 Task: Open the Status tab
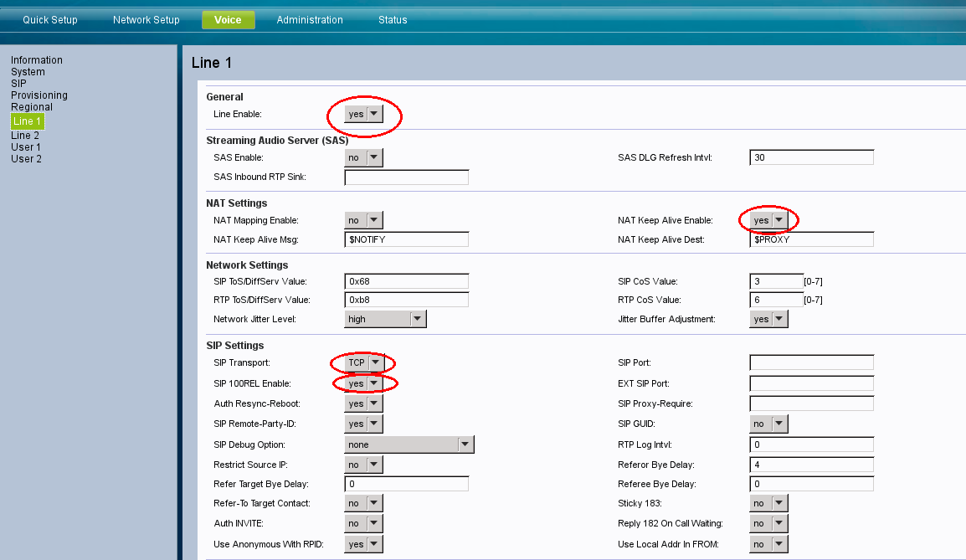click(393, 20)
